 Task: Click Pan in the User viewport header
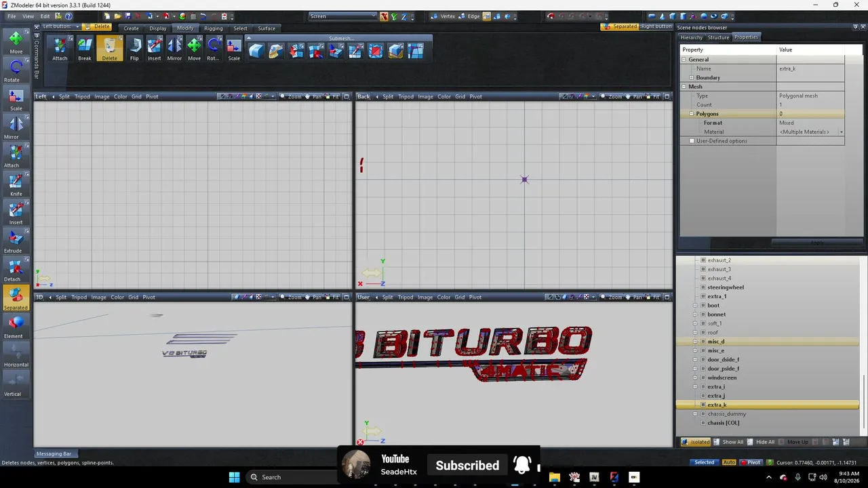(633, 297)
